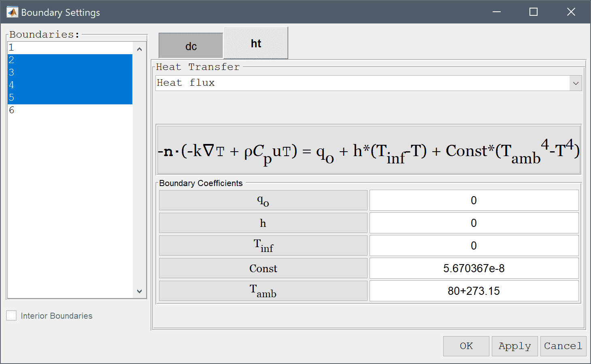Close the Boundary Settings window
Image resolution: width=591 pixels, height=364 pixels.
tap(571, 12)
